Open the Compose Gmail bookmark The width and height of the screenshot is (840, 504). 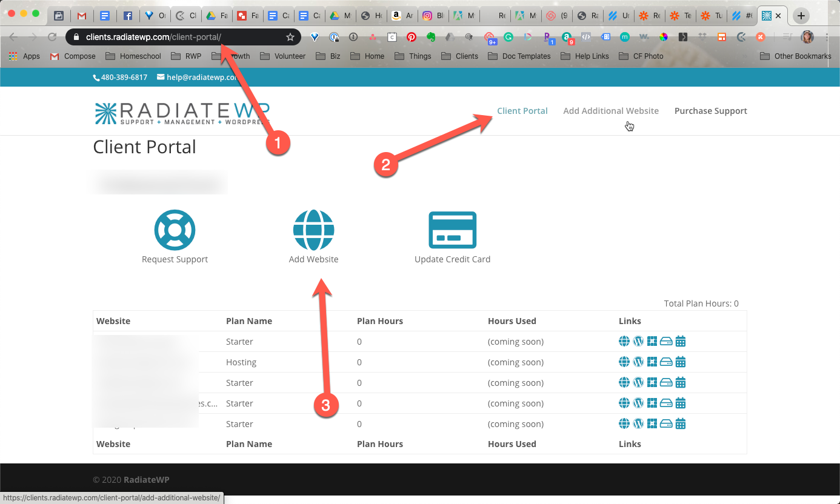pyautogui.click(x=73, y=56)
